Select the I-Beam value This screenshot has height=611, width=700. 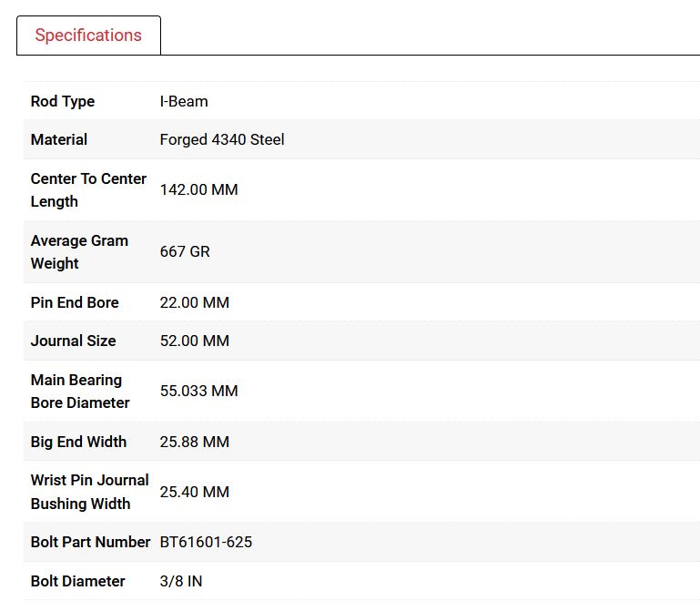(x=184, y=101)
